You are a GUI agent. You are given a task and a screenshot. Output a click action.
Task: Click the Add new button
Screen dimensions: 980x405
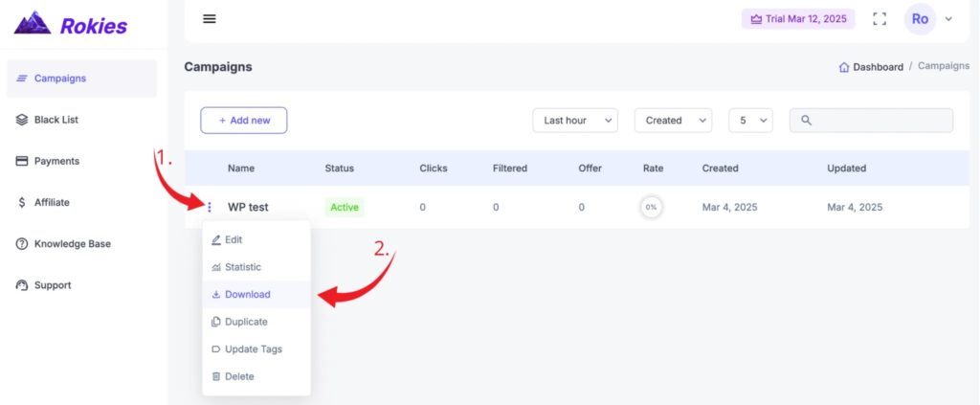tap(244, 120)
